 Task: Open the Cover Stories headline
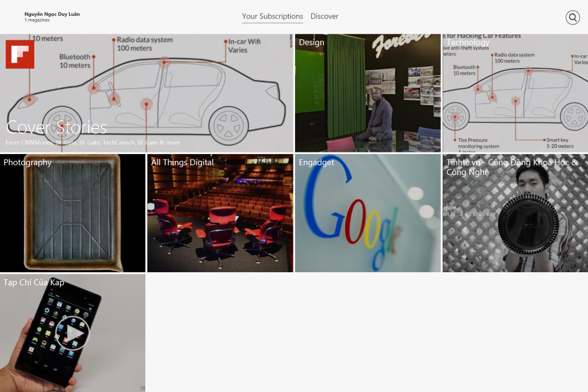[x=57, y=127]
